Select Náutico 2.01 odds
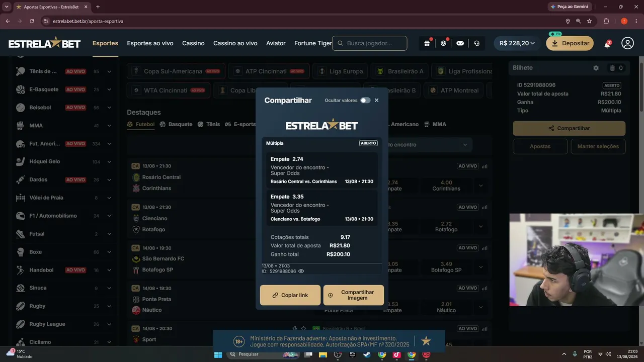 point(446,307)
